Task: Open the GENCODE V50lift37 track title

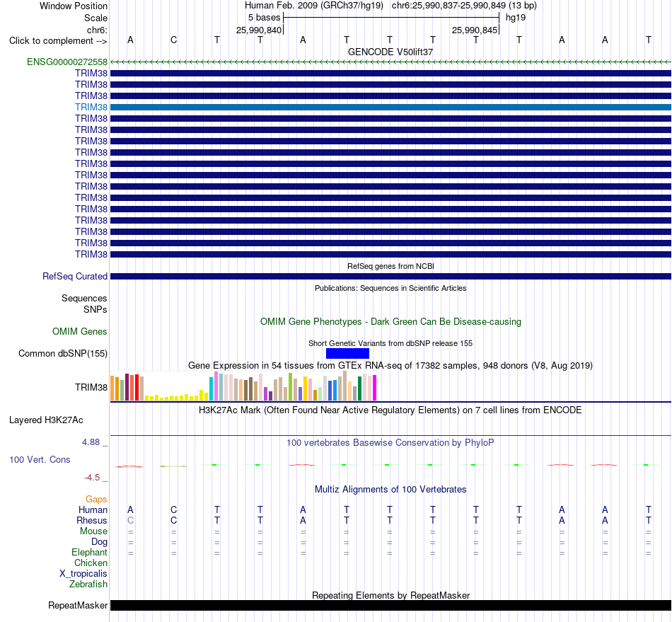Action: [x=390, y=52]
